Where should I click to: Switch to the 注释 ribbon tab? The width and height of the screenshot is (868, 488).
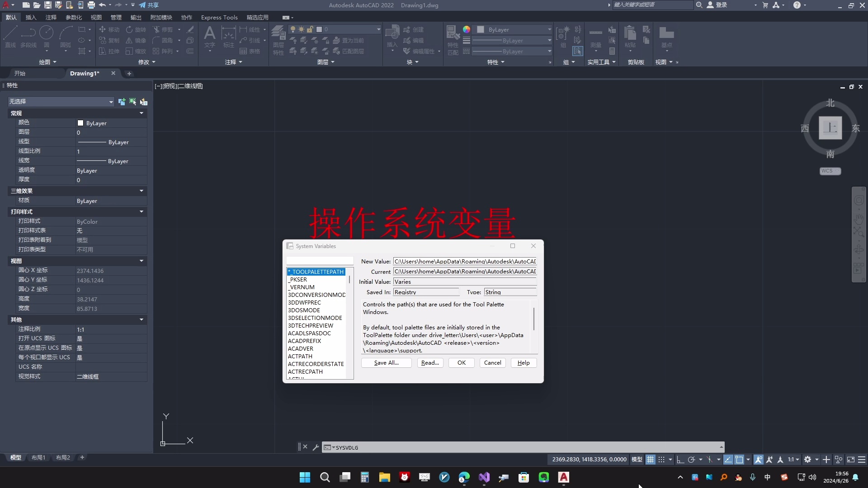(51, 17)
